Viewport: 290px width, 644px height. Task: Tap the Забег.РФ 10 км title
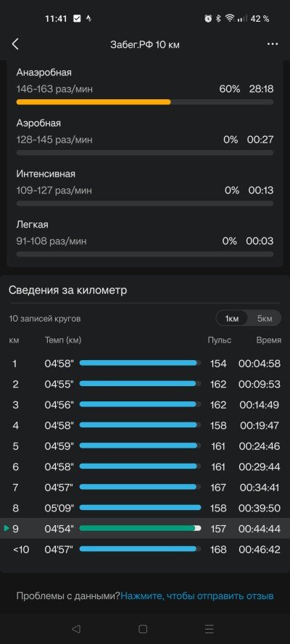click(144, 45)
